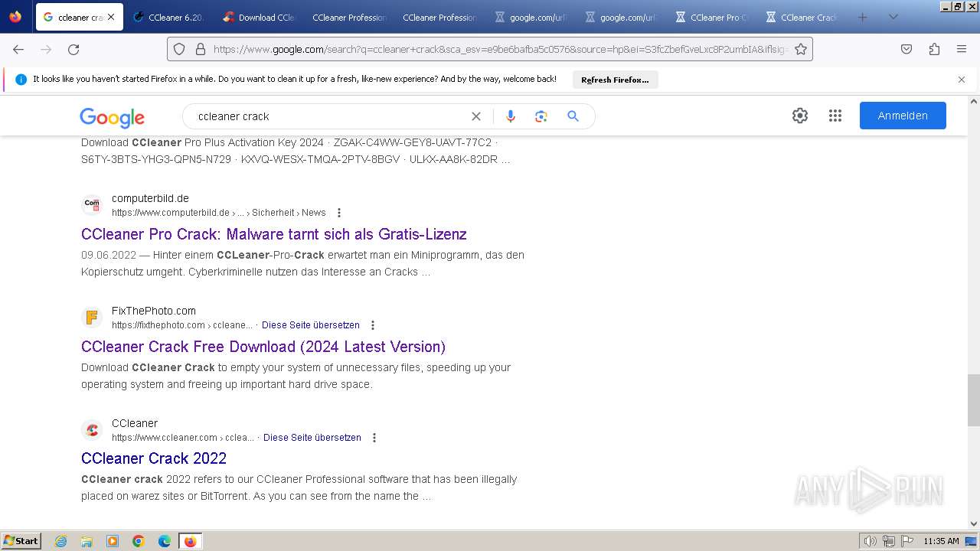Screen dimensions: 980x551
Task: Switch to first google.com/url tab
Action: (x=531, y=17)
